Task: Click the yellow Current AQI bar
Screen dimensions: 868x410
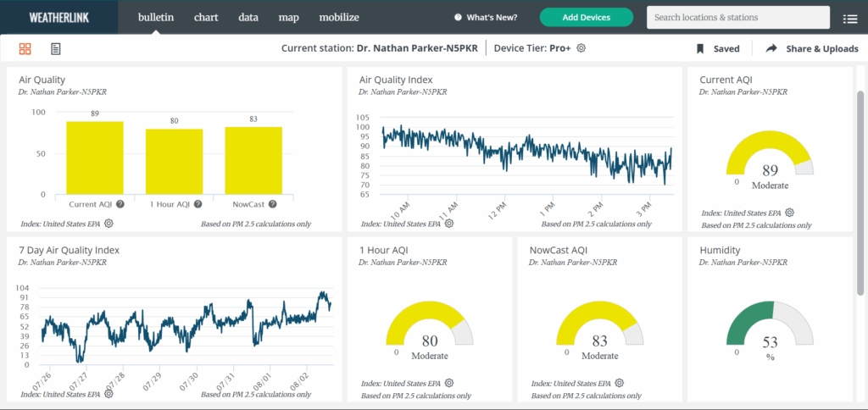Action: [95, 158]
